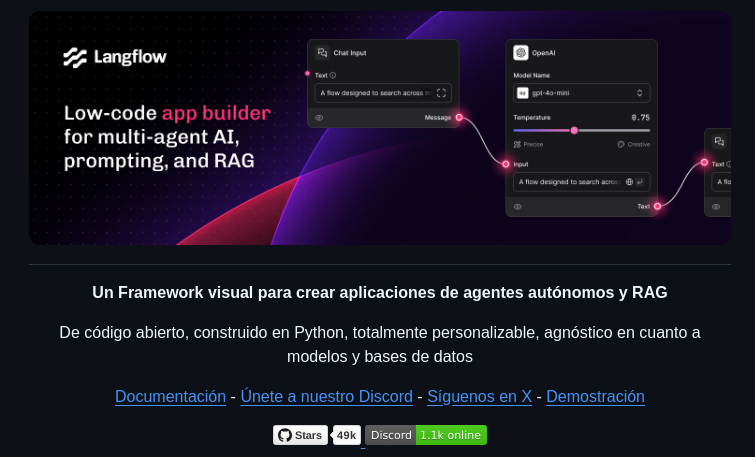Screen dimensions: 755x457
Task: Open the Discord 1.1k online badge
Action: [x=426, y=435]
